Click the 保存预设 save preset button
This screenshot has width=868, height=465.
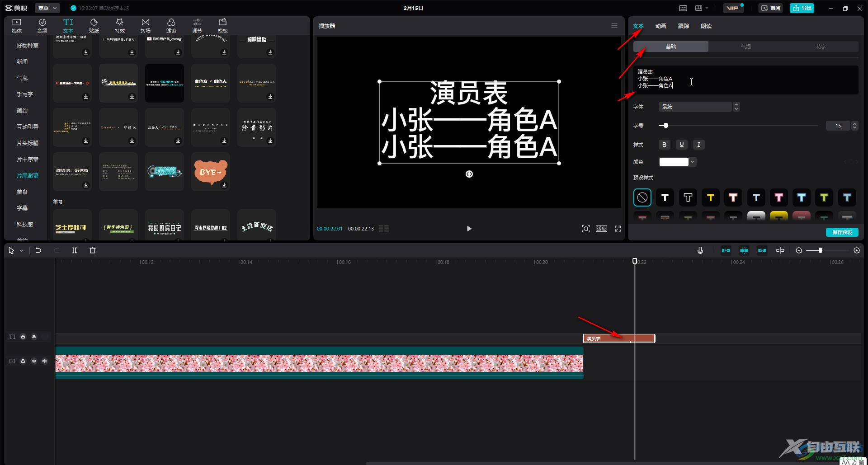coord(842,232)
